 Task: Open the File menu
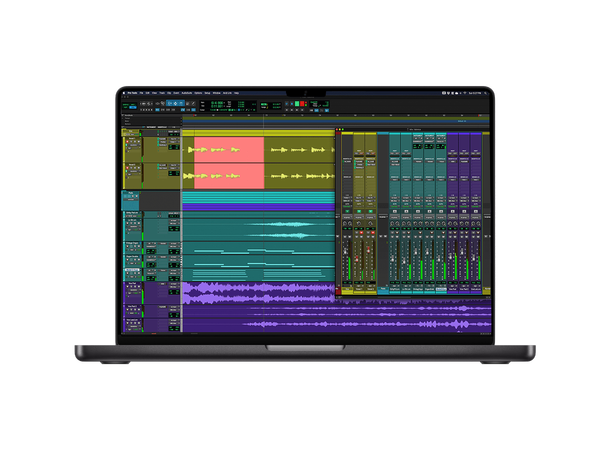point(142,93)
